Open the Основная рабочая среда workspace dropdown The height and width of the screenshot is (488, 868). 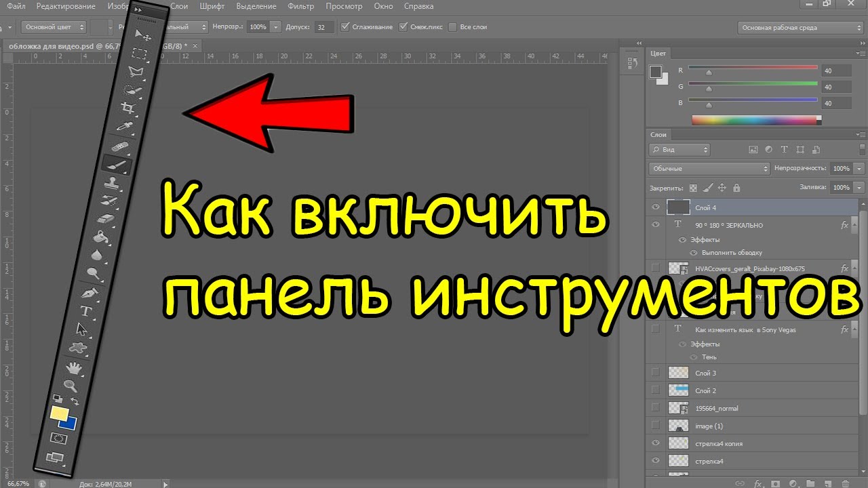(x=800, y=28)
